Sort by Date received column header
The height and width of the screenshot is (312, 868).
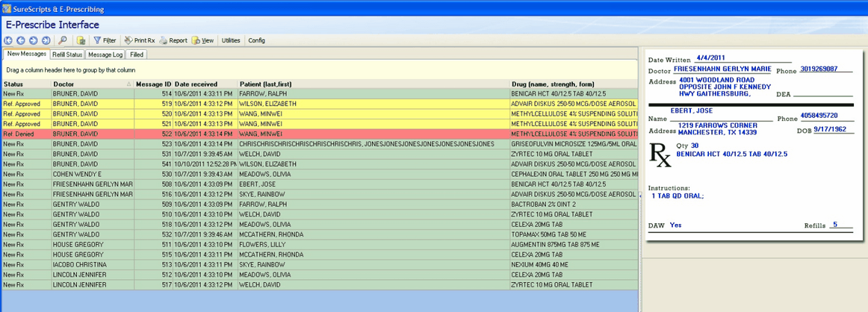point(205,84)
